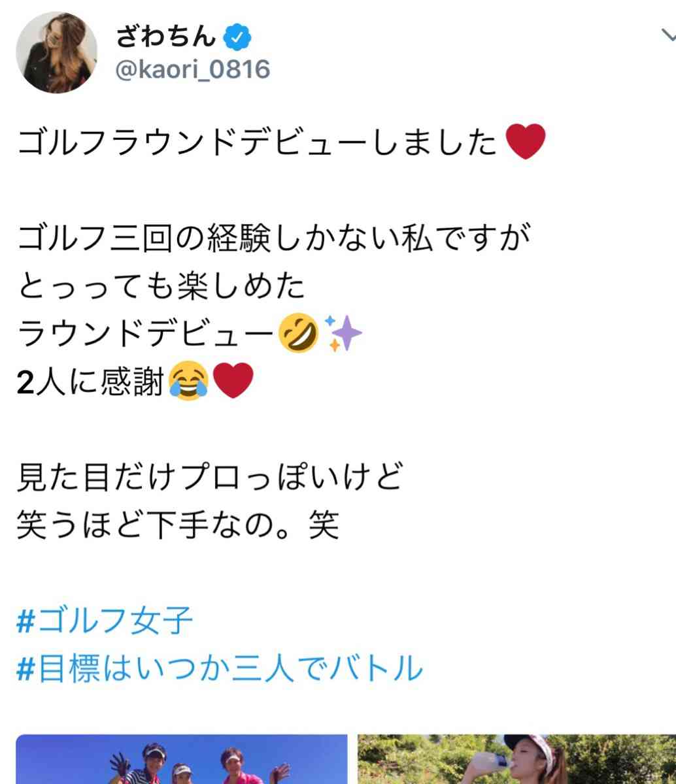This screenshot has width=676, height=784.
Task: Select the line ゴルフ三回の経験しかない私ですが
Action: pyautogui.click(x=273, y=238)
